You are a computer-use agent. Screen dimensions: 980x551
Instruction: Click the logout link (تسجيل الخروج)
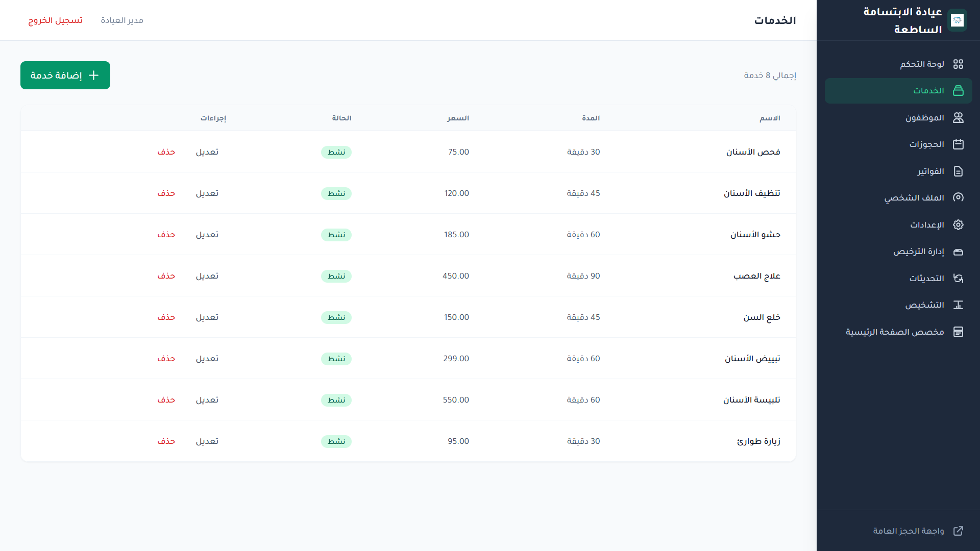point(55,20)
